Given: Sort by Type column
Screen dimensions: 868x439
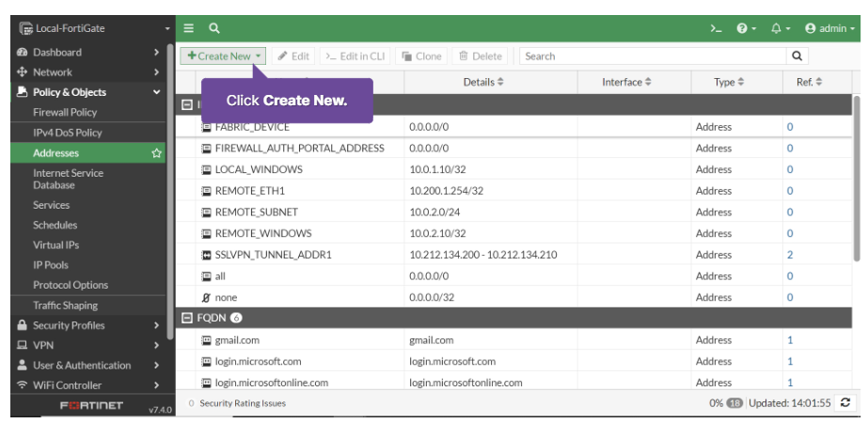Looking at the screenshot, I should 729,82.
